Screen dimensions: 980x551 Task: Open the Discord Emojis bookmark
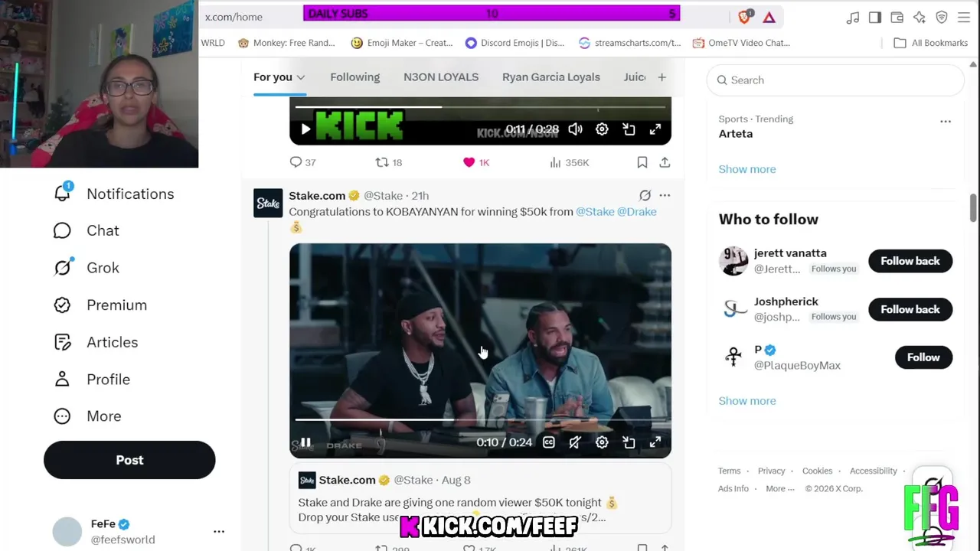tap(514, 43)
